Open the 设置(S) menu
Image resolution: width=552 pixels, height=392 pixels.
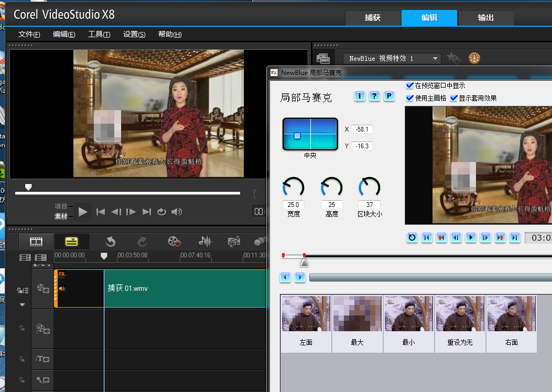135,34
